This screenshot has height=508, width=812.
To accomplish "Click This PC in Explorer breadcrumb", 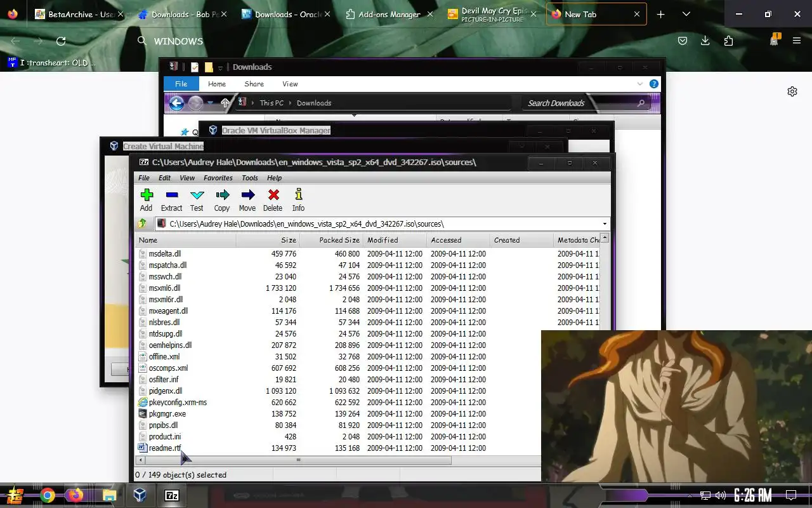I will [272, 103].
